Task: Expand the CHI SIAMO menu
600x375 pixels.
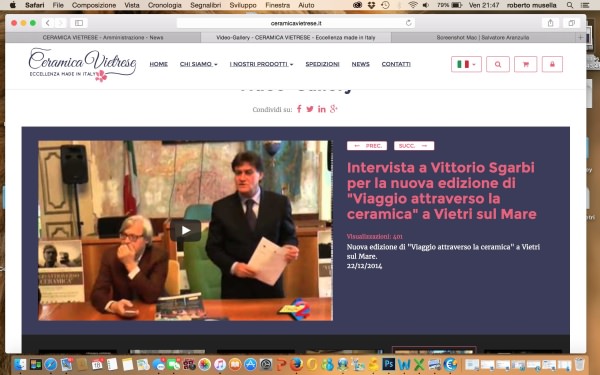Action: [199, 64]
